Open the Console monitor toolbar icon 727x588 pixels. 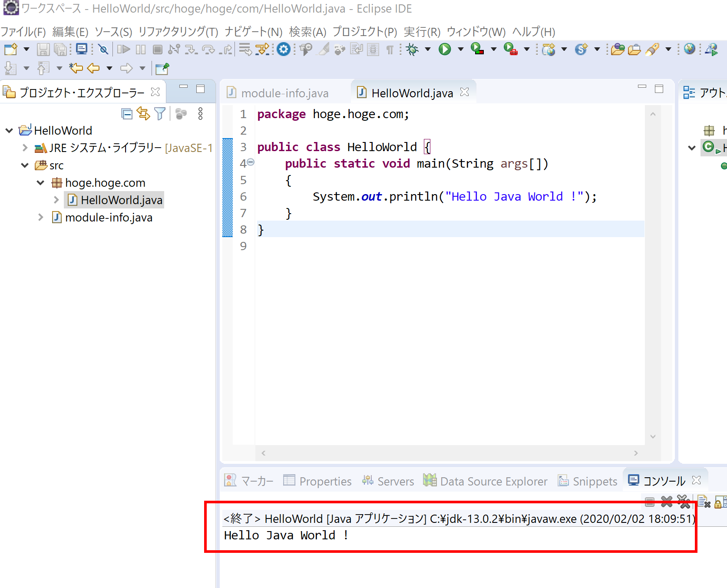coord(82,49)
